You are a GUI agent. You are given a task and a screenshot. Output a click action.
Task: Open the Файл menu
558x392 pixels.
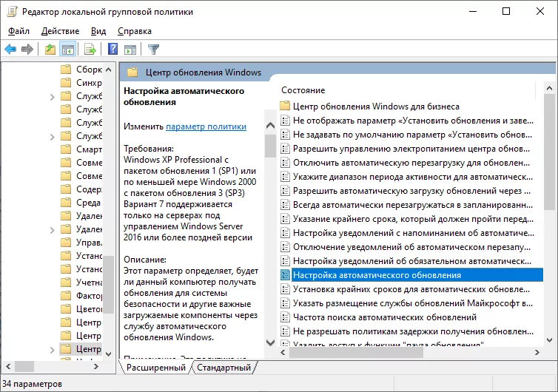(19, 31)
